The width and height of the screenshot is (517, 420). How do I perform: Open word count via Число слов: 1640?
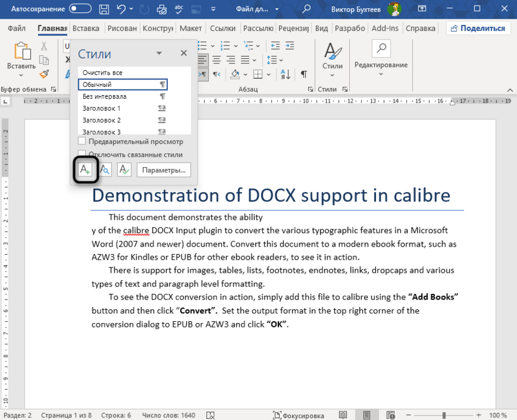click(168, 415)
